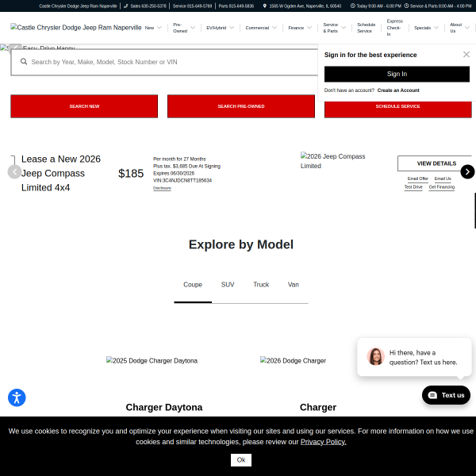Viewport: 476px width, 476px height.
Task: Click the address location pin icon
Action: coord(265,6)
